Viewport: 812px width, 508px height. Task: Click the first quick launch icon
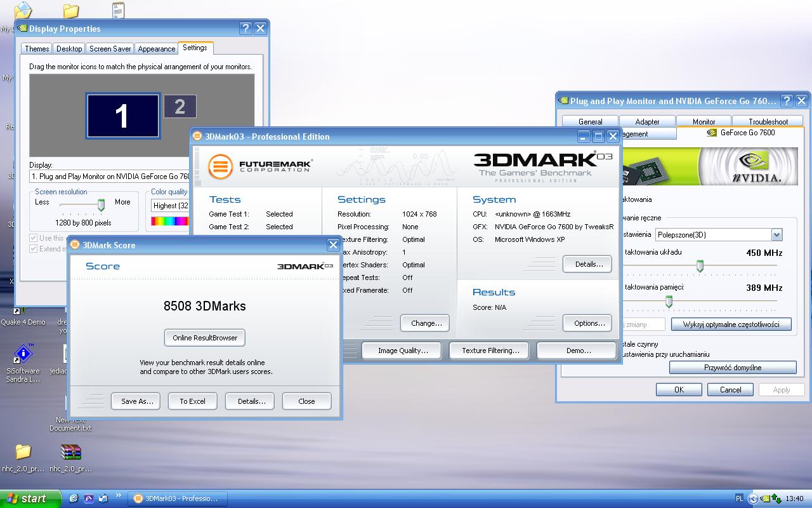[x=74, y=498]
